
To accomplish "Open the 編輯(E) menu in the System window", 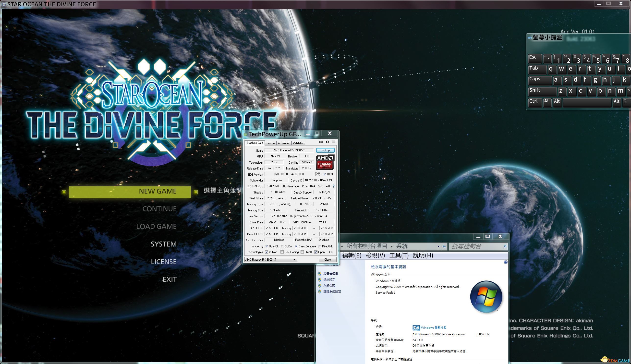I will click(352, 255).
